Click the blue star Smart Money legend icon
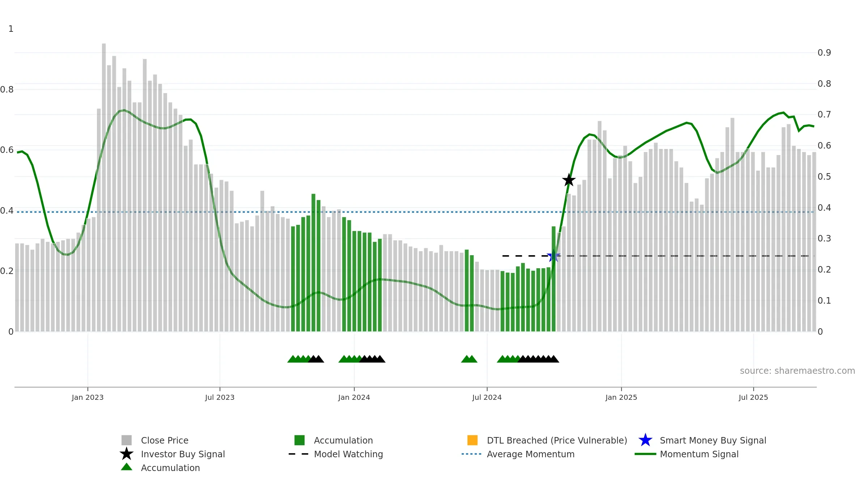This screenshot has height=488, width=868. click(645, 440)
